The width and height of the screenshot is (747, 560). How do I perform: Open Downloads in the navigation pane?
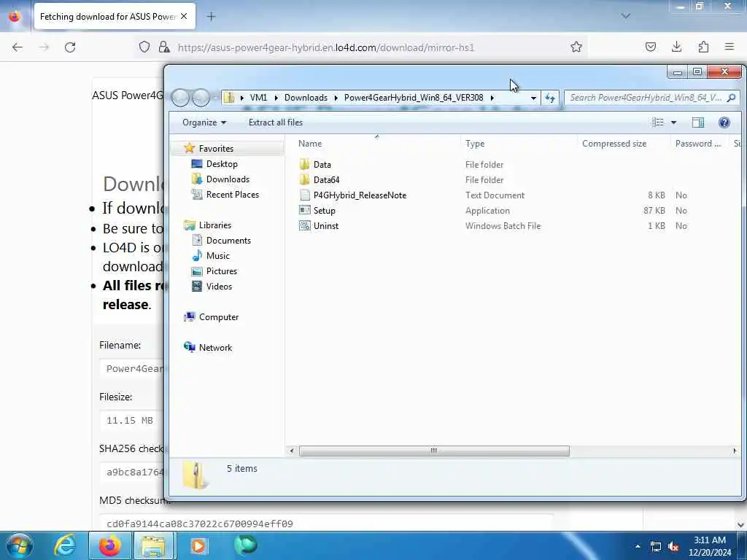tap(228, 179)
